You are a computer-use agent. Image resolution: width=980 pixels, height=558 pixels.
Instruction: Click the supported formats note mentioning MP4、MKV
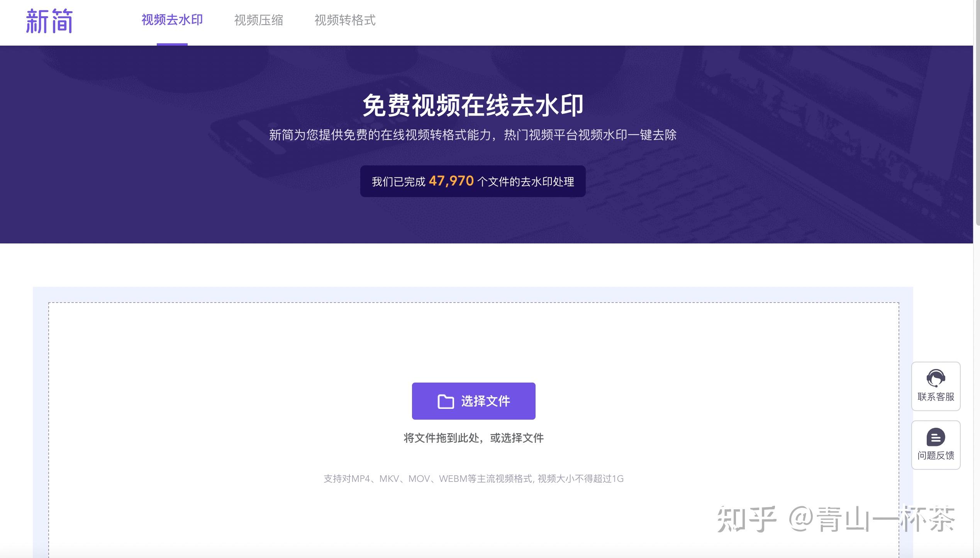tap(473, 479)
